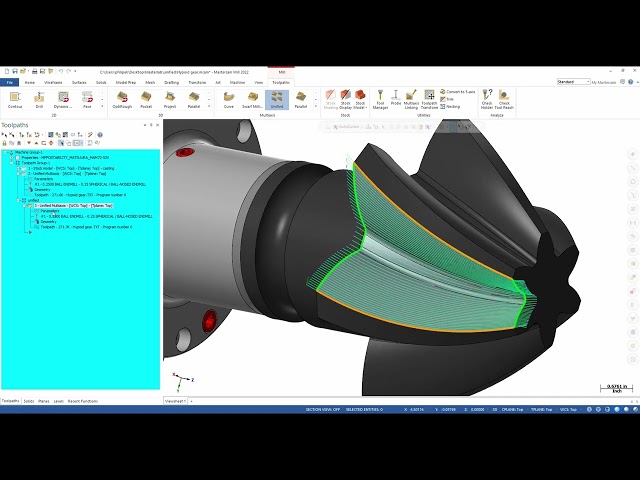The height and width of the screenshot is (480, 640).
Task: Click the Undo icon in quick access toolbar
Action: point(60,71)
